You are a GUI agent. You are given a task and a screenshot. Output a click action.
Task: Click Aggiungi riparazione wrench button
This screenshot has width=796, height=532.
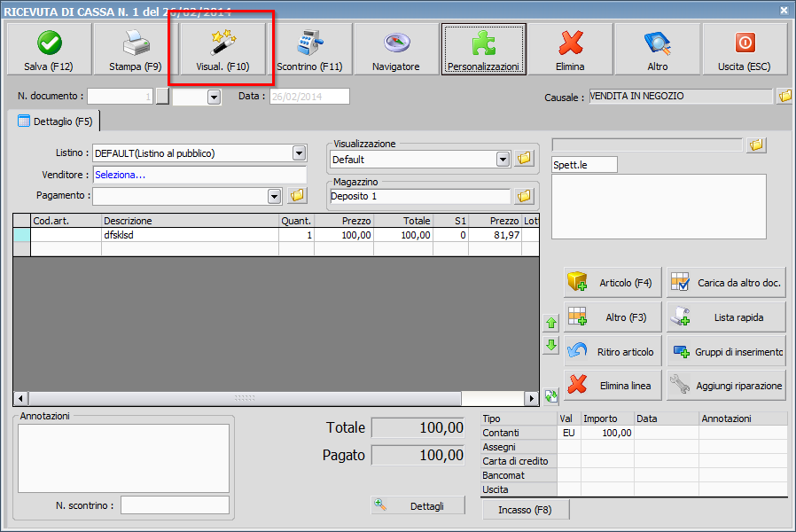(x=727, y=386)
